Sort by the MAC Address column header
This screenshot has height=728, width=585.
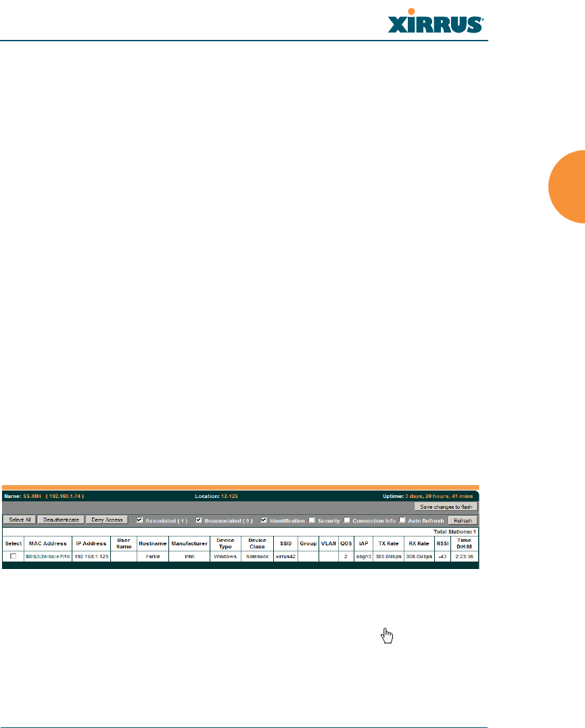point(48,543)
